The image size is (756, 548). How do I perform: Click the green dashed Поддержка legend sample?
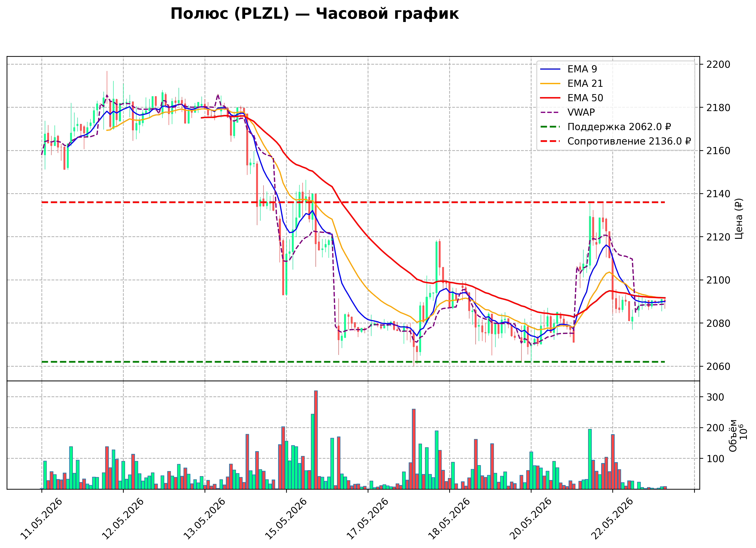(550, 127)
